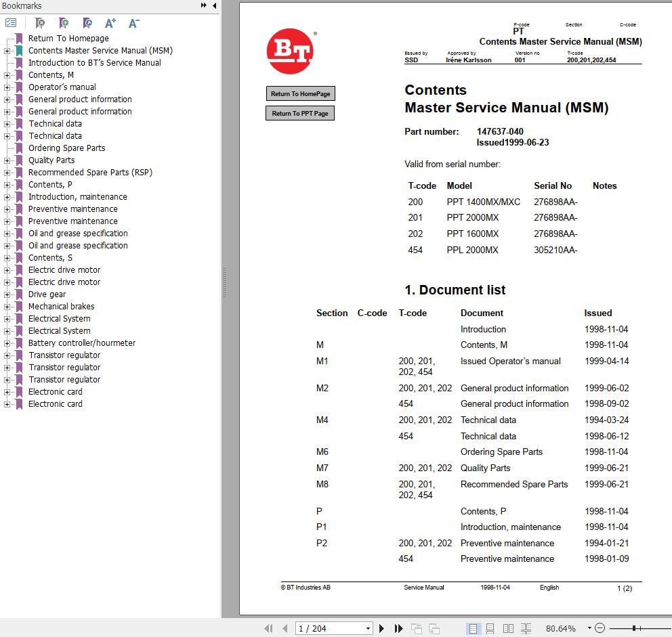Click the BT logo in document
This screenshot has height=637, width=672.
point(290,51)
